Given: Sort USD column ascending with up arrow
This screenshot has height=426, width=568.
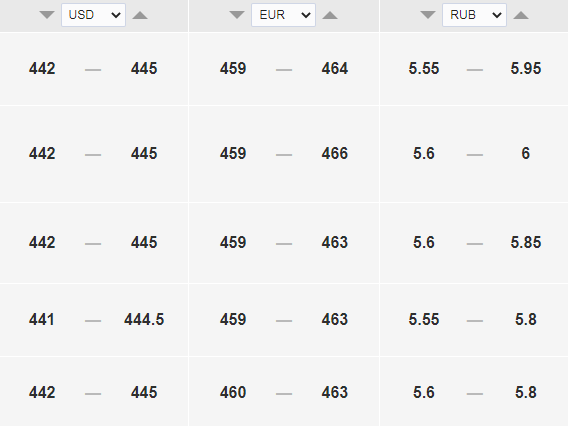Looking at the screenshot, I should tap(140, 15).
